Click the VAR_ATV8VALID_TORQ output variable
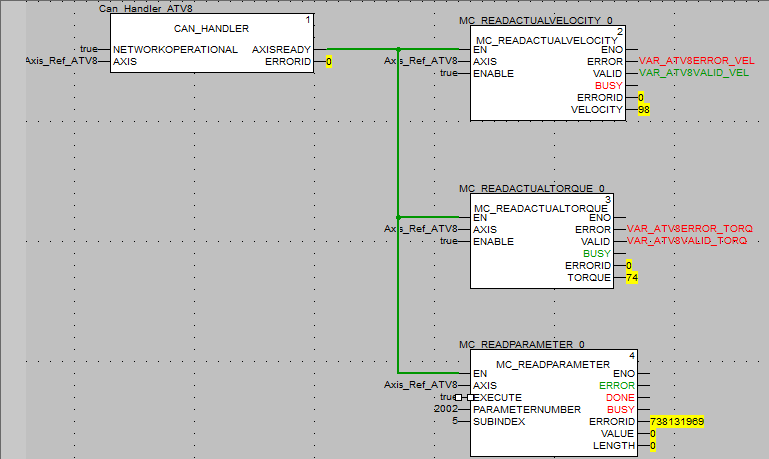Viewport: 769px width, 459px height. pos(689,241)
